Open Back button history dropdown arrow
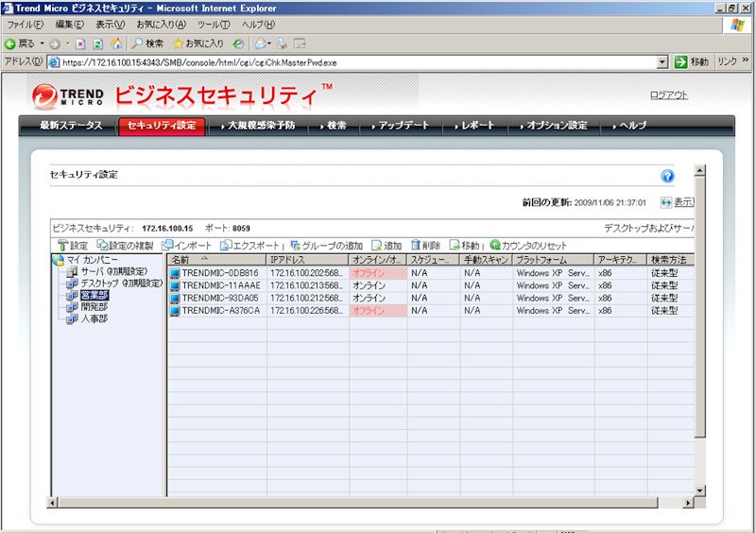The width and height of the screenshot is (756, 533). click(42, 43)
